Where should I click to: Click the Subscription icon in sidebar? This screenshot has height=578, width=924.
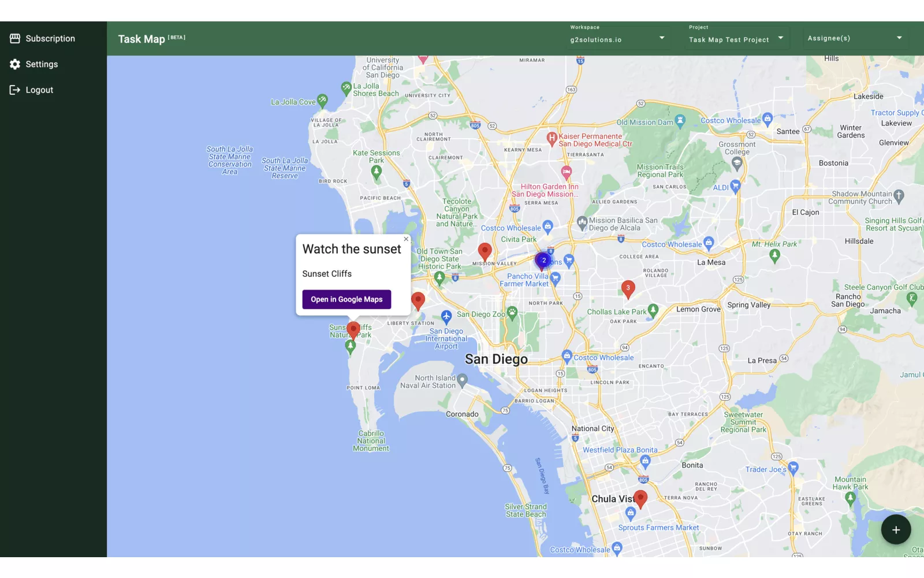(15, 39)
